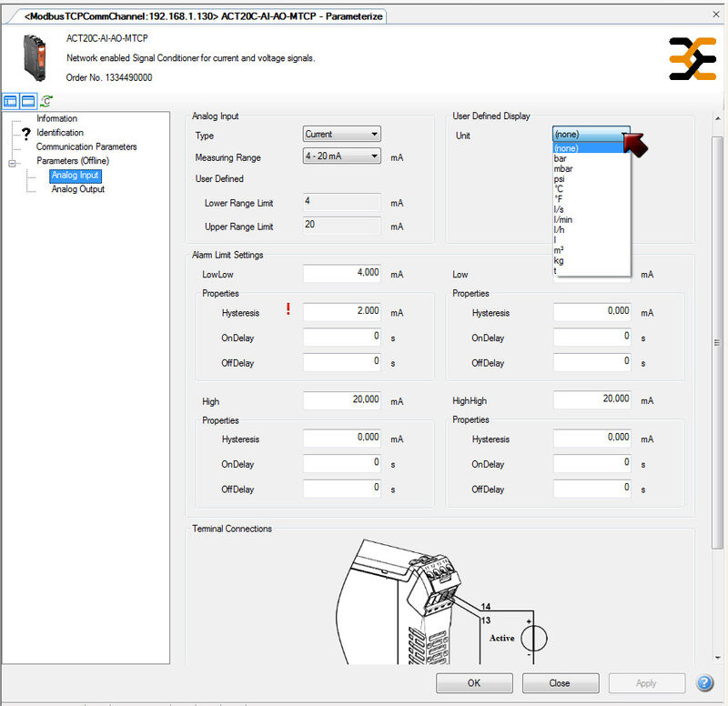Click the HighHigh OffDelay field

click(x=592, y=489)
